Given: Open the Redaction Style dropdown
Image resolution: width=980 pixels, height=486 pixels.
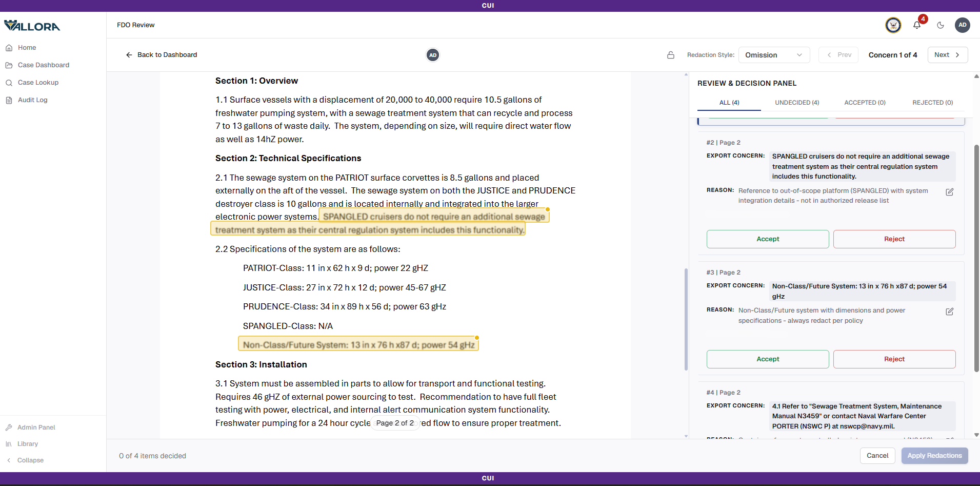Looking at the screenshot, I should pyautogui.click(x=774, y=55).
